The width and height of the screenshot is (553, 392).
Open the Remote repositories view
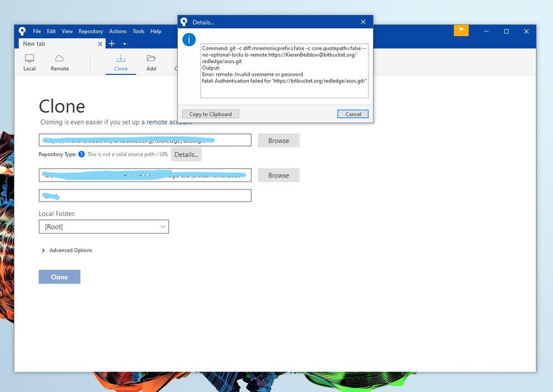coord(60,63)
